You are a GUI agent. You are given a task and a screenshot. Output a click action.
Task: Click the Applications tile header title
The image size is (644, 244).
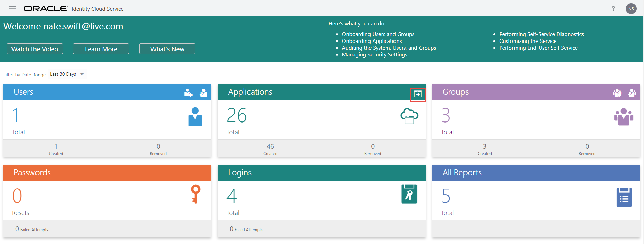[250, 92]
